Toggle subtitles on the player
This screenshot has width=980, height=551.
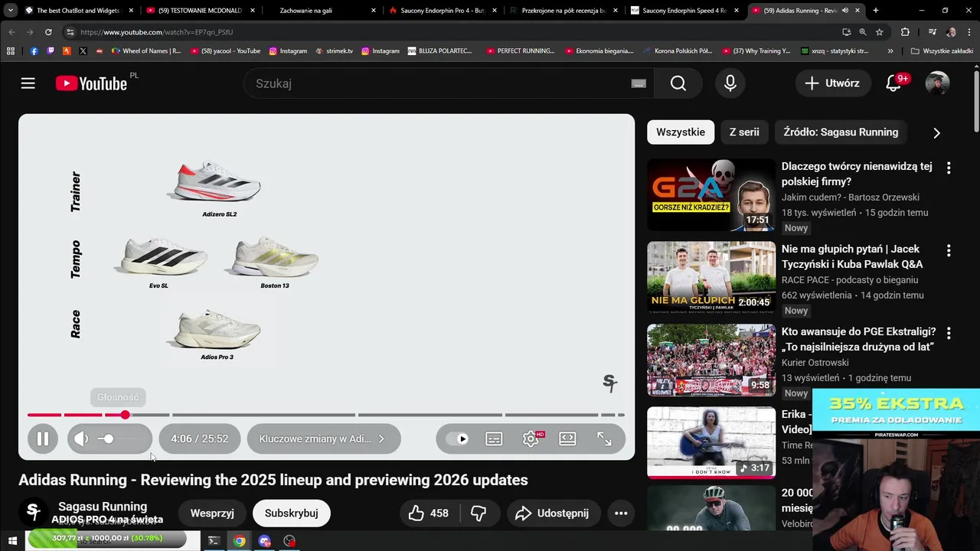click(494, 439)
